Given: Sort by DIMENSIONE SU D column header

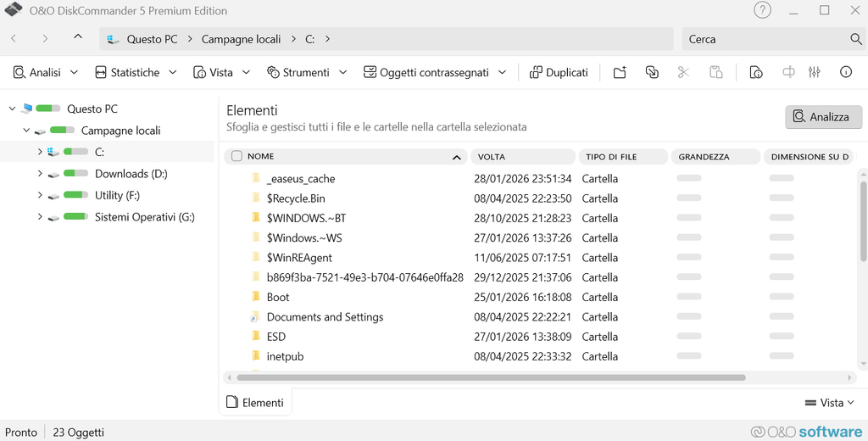Looking at the screenshot, I should tap(810, 157).
